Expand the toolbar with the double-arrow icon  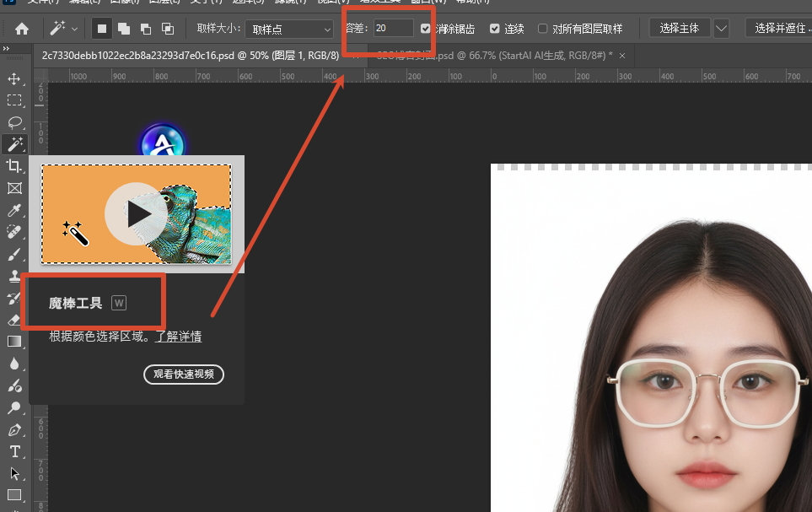point(6,48)
